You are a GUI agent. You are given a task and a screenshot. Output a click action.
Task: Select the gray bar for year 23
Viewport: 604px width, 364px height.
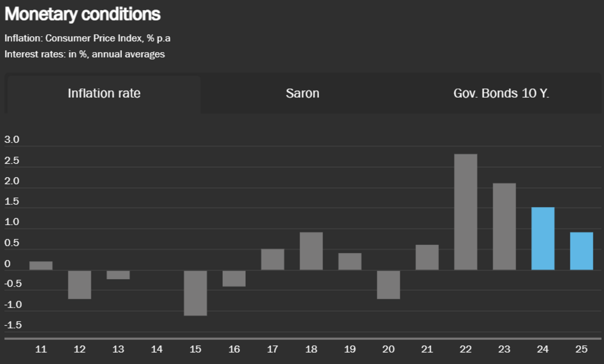tap(504, 227)
